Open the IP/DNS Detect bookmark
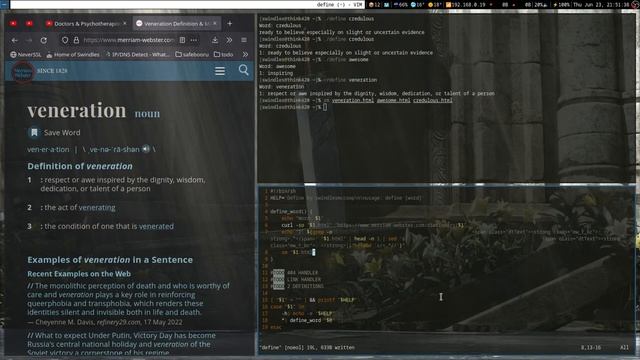This screenshot has height=360, width=640. [138, 54]
